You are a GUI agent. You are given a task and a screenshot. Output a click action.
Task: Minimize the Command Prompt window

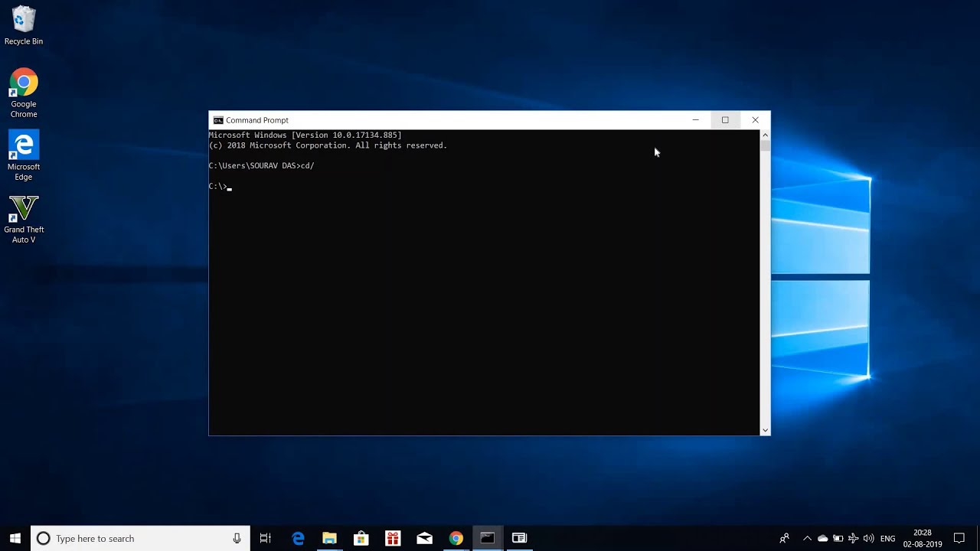695,120
